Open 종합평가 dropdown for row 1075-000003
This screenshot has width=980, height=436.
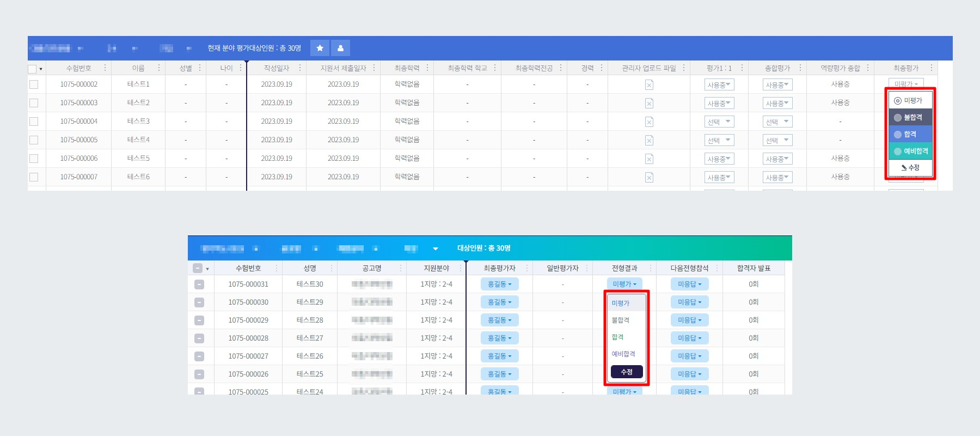777,103
